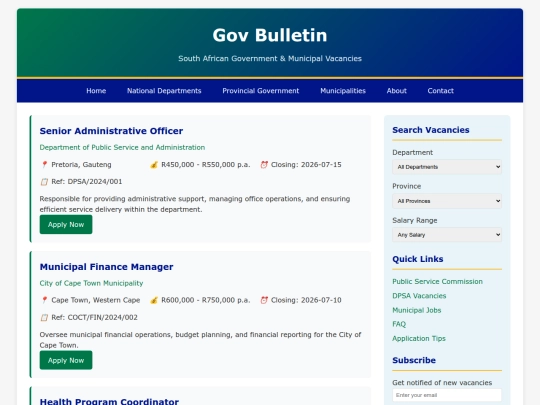540x405 pixels.
Task: Open the Municipal Jobs quick link
Action: click(x=417, y=310)
